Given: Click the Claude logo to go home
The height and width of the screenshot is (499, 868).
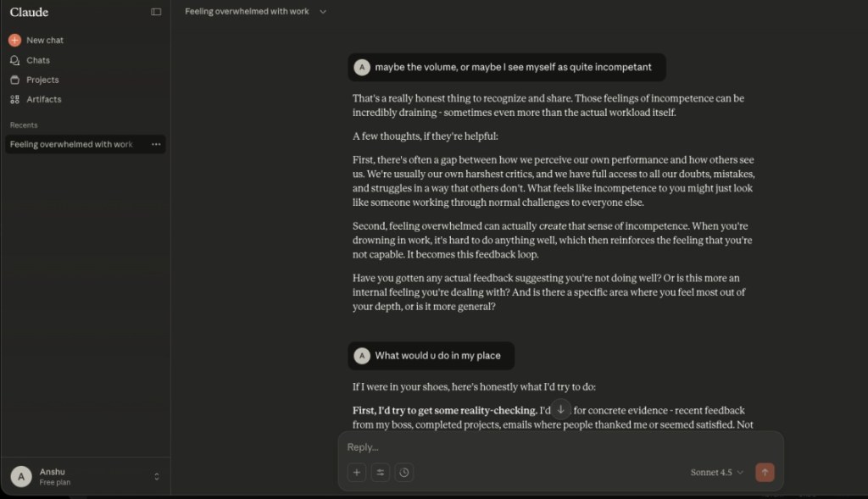Looking at the screenshot, I should [30, 12].
